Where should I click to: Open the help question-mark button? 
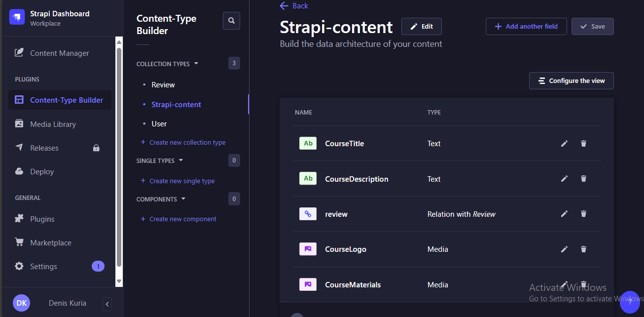[630, 302]
